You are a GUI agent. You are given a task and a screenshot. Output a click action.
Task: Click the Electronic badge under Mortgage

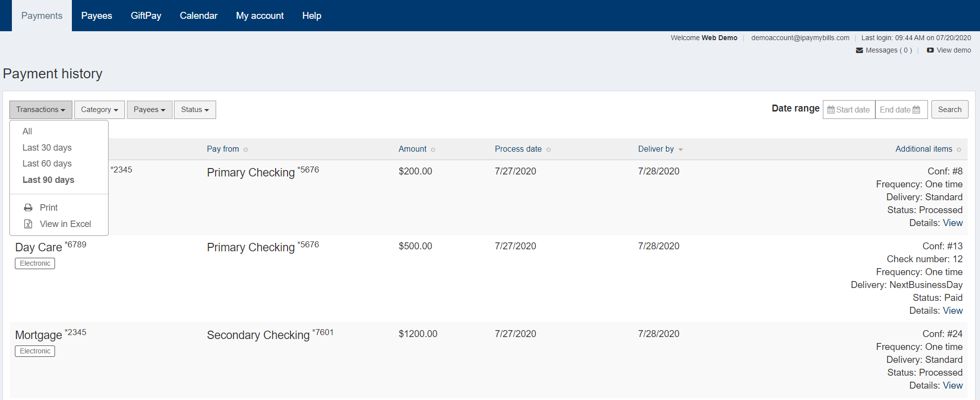point(35,351)
